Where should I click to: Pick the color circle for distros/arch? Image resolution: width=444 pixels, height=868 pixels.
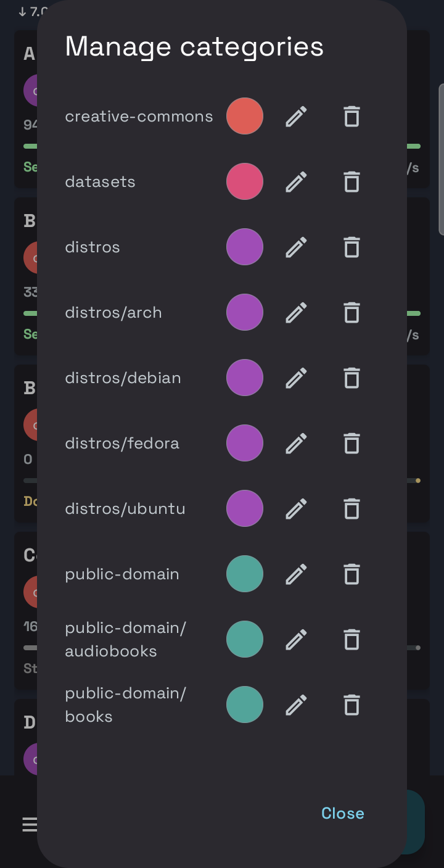[x=245, y=312]
